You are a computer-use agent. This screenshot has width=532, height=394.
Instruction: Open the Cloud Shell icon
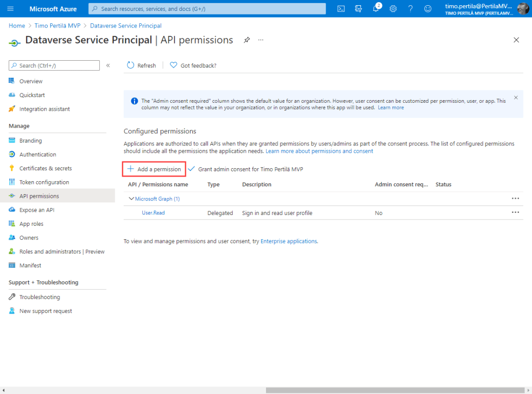tap(341, 9)
